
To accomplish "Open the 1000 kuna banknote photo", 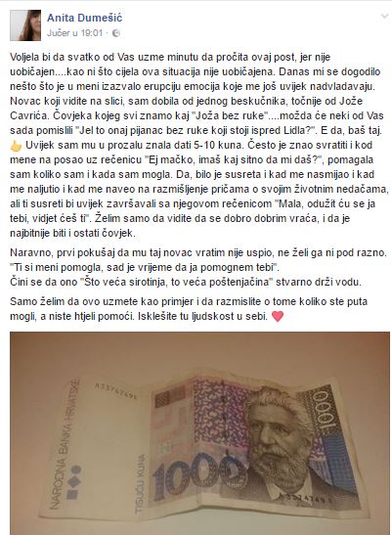I will point(199,433).
